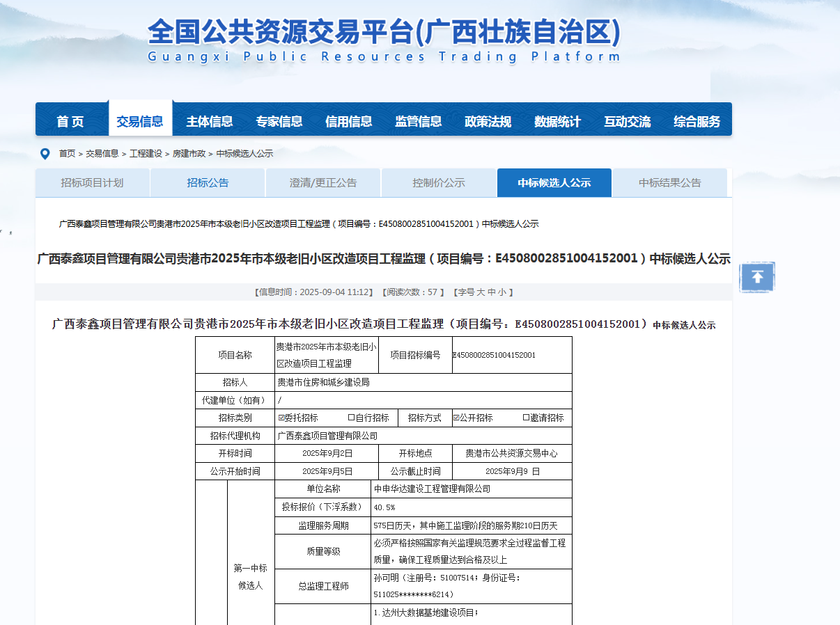This screenshot has height=625, width=840.
Task: Open the 交易信息 navigation menu
Action: [140, 122]
